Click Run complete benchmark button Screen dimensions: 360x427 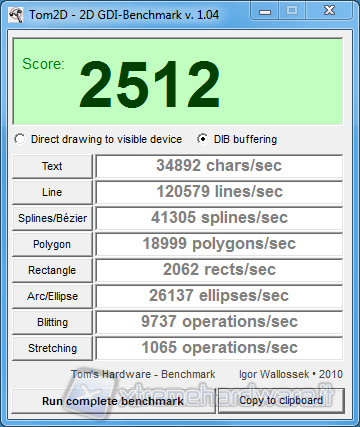pos(113,401)
